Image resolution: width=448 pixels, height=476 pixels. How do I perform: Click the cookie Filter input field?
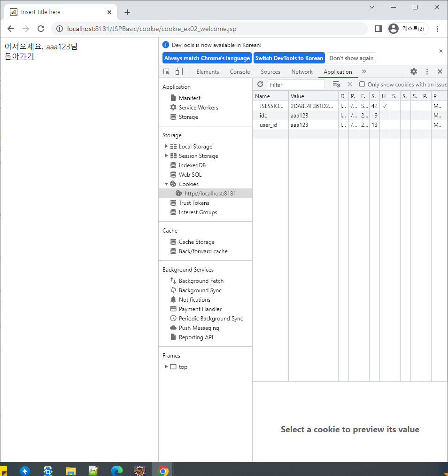(x=296, y=85)
